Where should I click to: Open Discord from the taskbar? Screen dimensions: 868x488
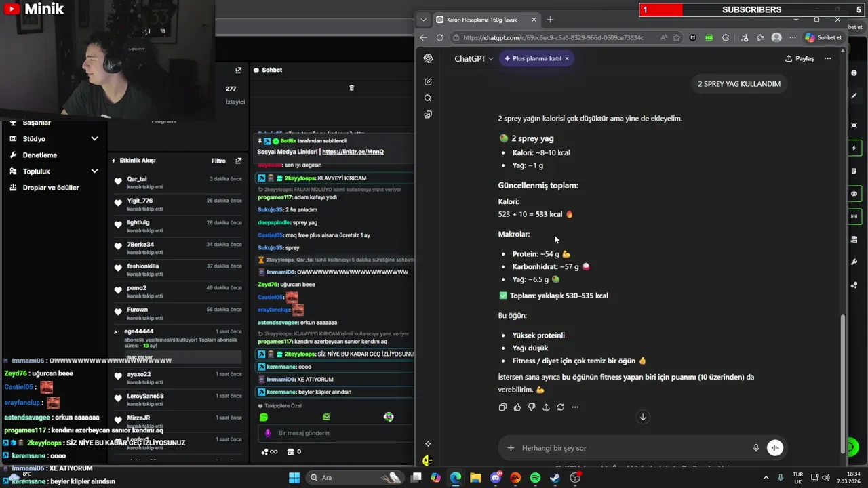tap(496, 478)
